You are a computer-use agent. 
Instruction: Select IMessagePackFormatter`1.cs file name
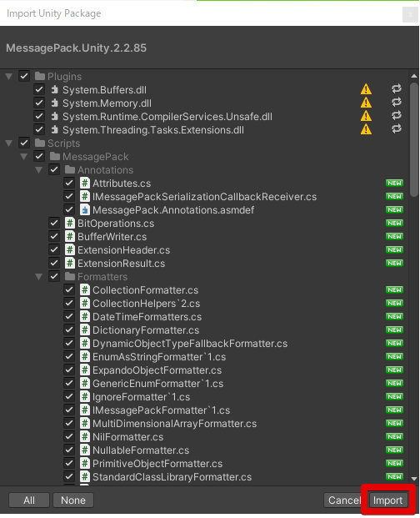click(162, 410)
